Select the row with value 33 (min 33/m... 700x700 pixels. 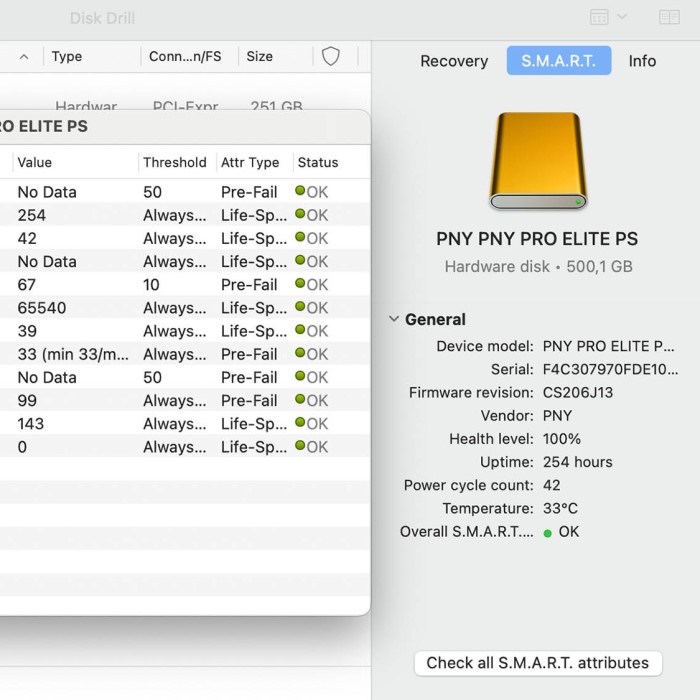[x=184, y=354]
